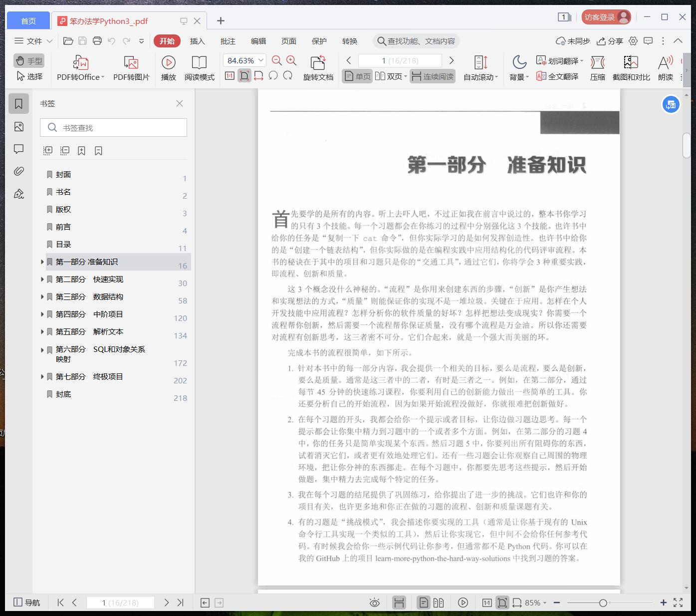
Task: Collapse all bookmarks icon
Action: pos(65,150)
